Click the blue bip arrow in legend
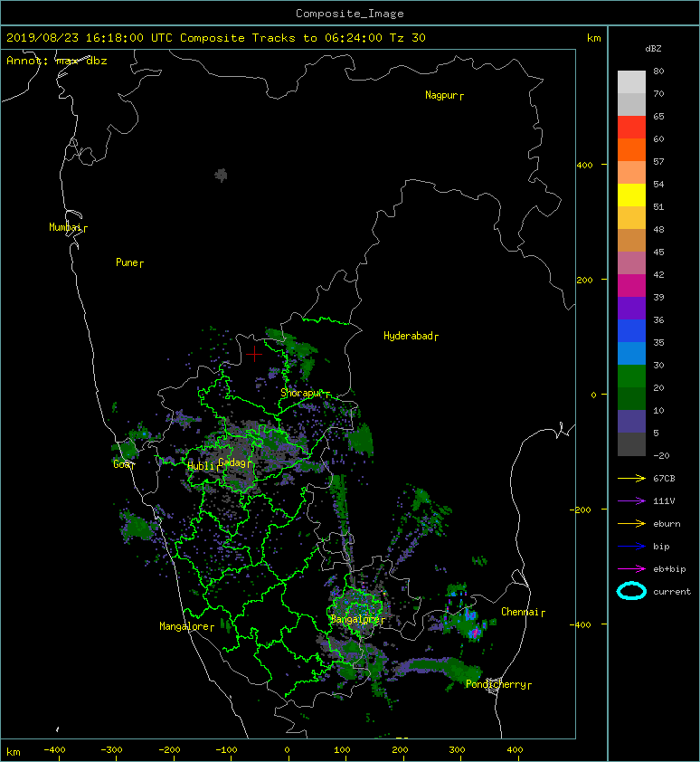The width and height of the screenshot is (700, 762). (x=631, y=547)
